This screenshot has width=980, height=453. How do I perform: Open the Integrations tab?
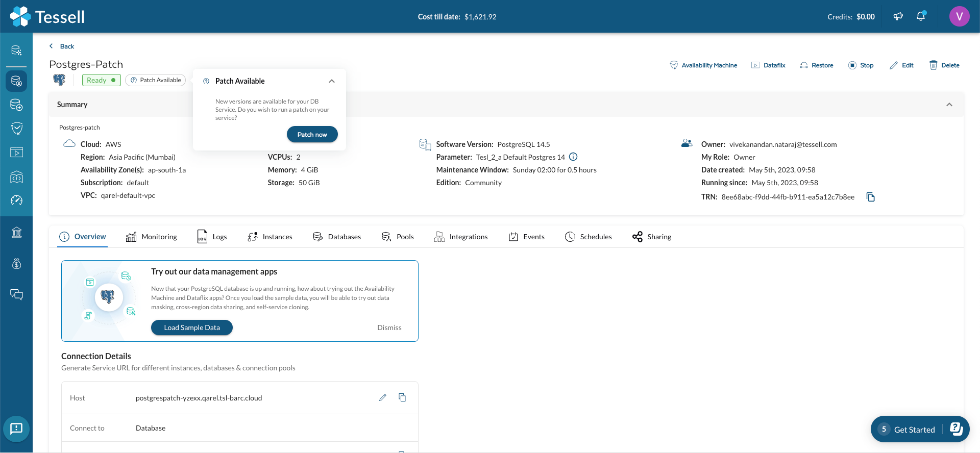(461, 237)
